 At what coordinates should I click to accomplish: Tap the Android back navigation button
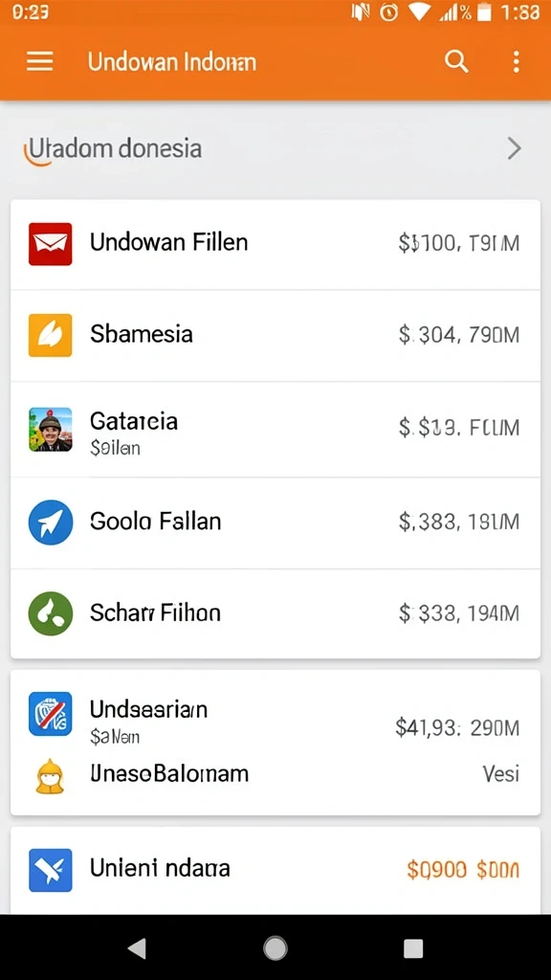tap(137, 948)
